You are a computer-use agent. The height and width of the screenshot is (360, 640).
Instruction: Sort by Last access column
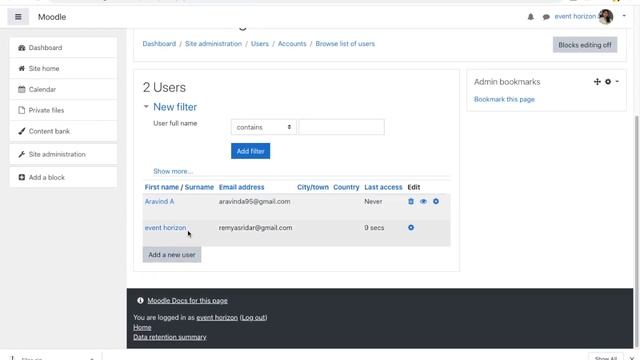coord(383,187)
